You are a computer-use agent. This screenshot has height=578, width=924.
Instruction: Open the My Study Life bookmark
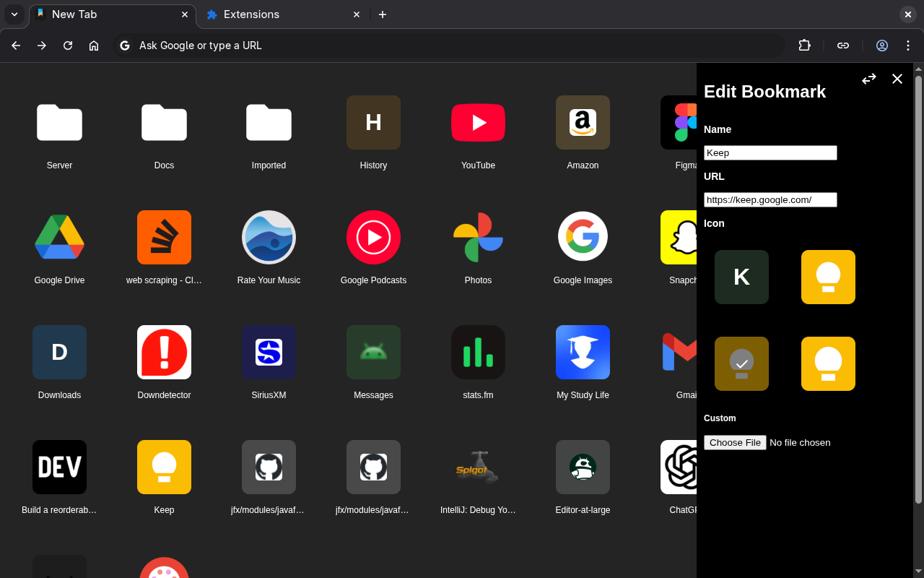tap(583, 353)
